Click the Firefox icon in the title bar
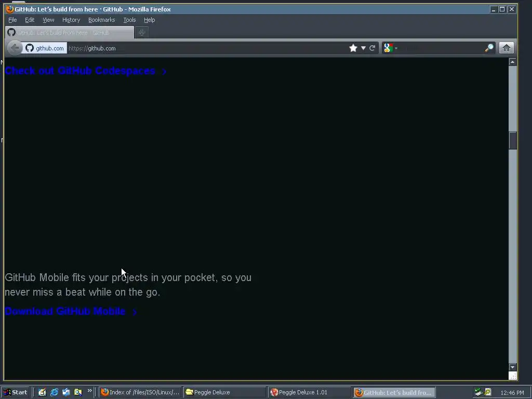The image size is (532, 399). click(10, 9)
